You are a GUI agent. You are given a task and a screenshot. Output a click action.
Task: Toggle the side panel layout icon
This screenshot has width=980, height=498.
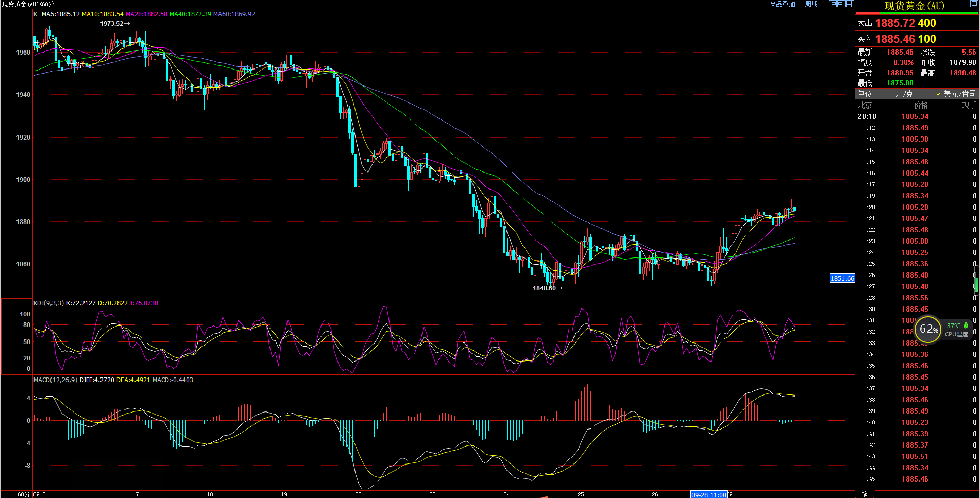850,4
